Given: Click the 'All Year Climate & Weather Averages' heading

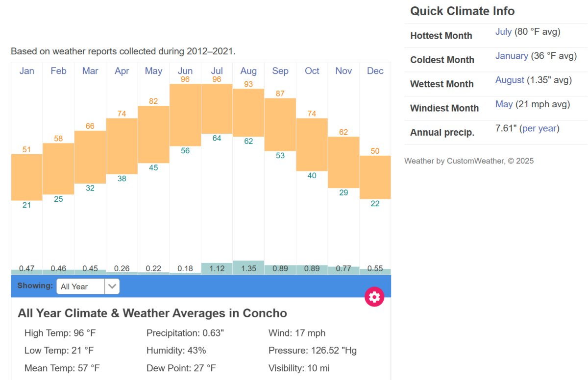Looking at the screenshot, I should (152, 313).
